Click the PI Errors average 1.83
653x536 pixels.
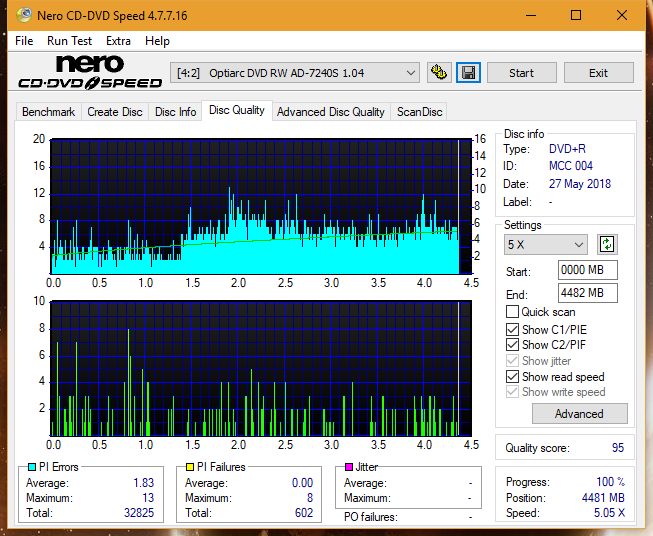(x=144, y=483)
